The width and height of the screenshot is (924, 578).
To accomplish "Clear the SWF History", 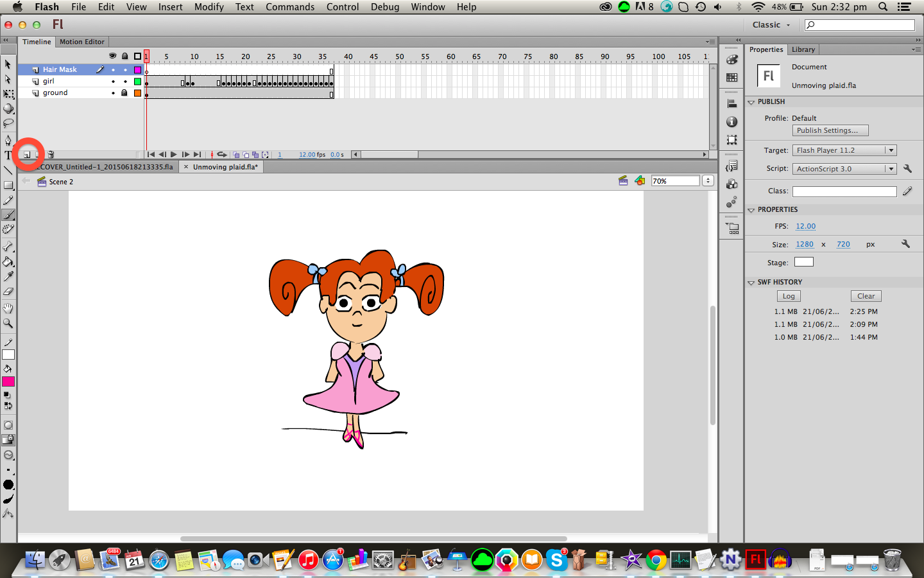I will pyautogui.click(x=866, y=296).
